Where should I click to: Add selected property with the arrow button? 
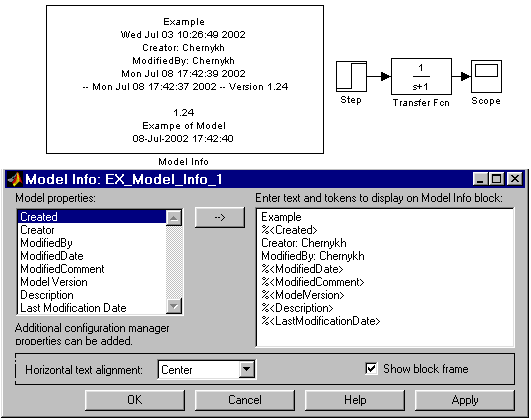[220, 217]
